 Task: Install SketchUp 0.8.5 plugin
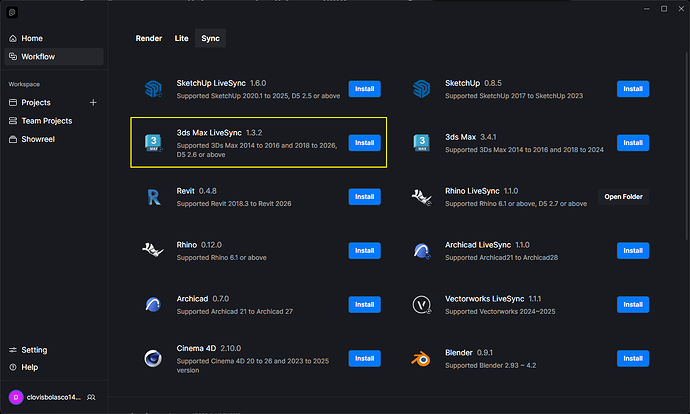[633, 89]
